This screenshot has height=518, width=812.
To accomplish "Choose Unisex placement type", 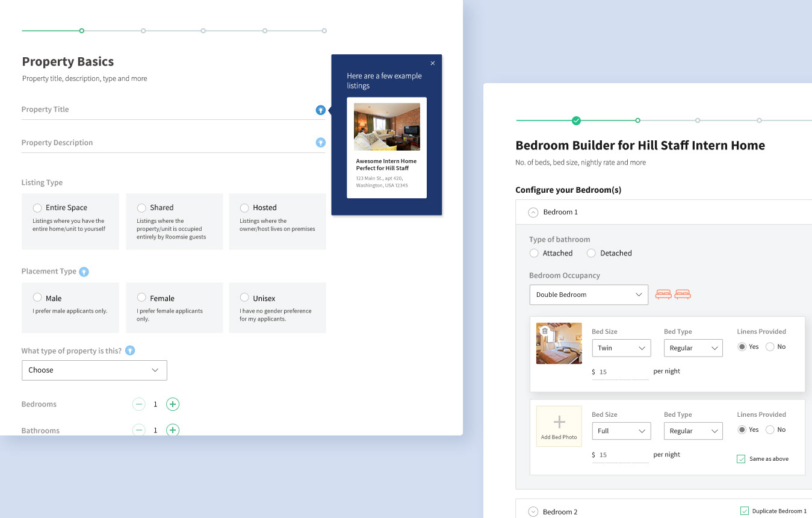I will pyautogui.click(x=244, y=298).
